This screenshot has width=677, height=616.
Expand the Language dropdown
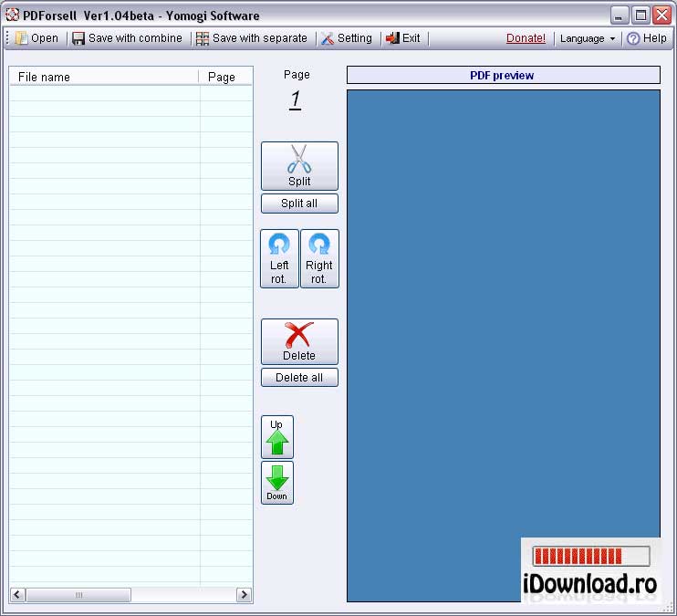[x=588, y=38]
